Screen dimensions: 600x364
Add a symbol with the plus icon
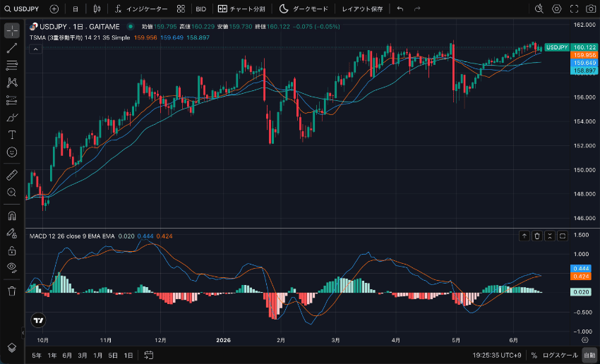pyautogui.click(x=54, y=8)
